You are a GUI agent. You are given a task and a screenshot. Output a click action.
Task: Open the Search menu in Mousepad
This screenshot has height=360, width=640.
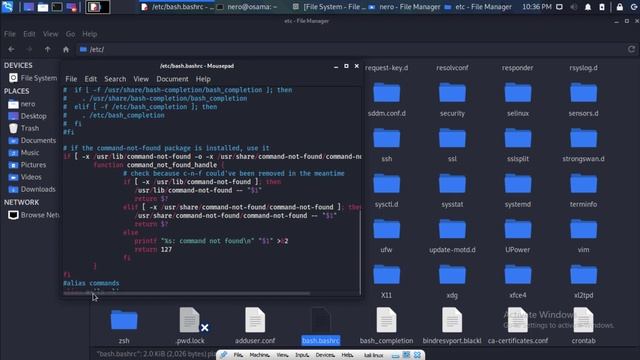point(115,79)
